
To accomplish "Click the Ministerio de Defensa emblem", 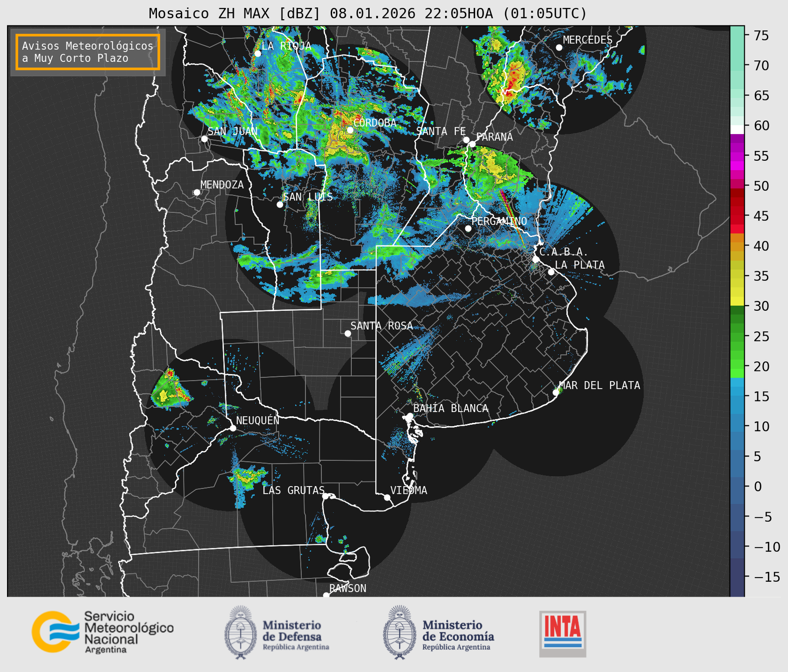I will point(241,633).
